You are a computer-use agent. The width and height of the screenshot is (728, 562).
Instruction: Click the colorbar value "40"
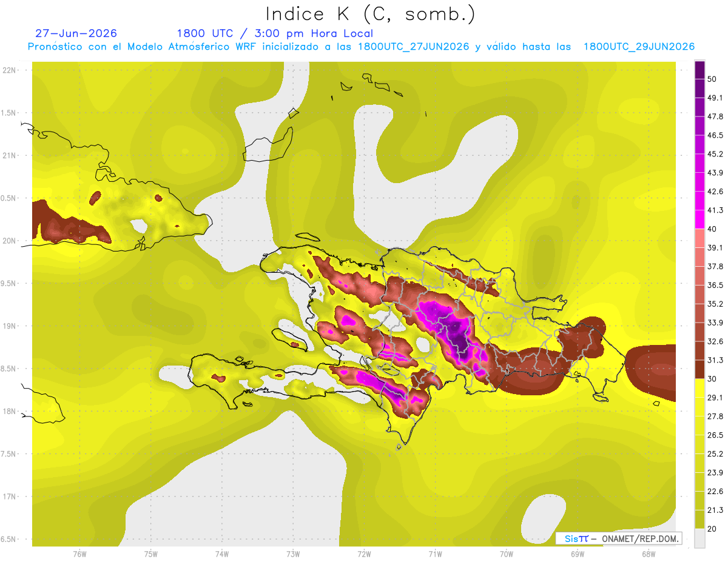coord(713,229)
